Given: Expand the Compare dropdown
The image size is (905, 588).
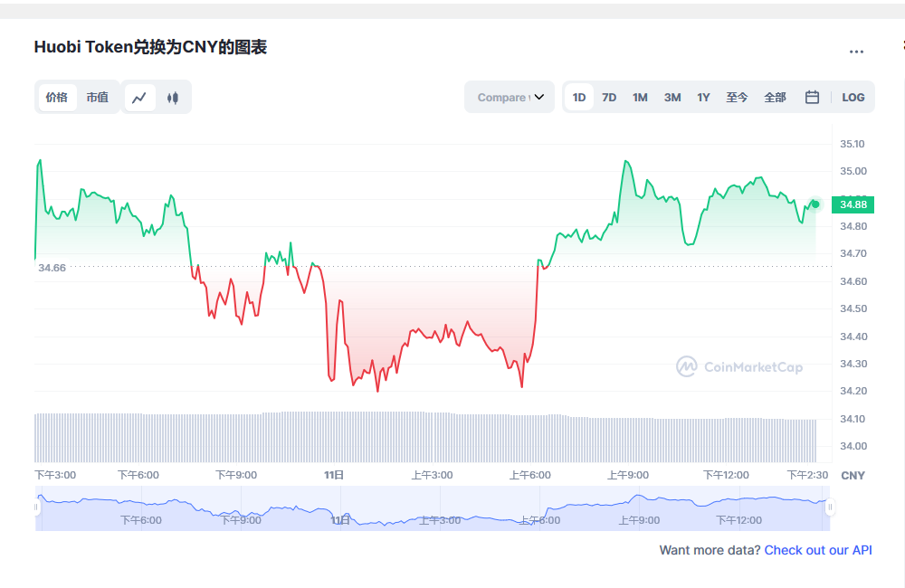Looking at the screenshot, I should (510, 97).
